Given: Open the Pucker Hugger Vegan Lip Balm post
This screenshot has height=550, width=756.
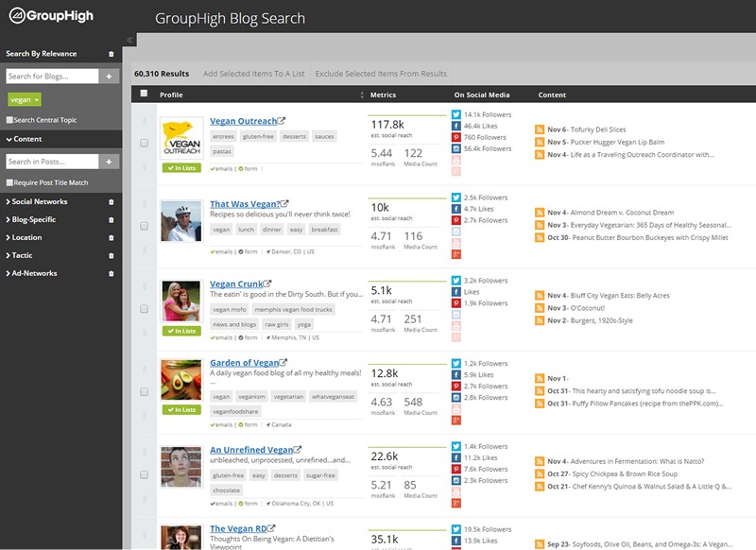Looking at the screenshot, I should 617,142.
